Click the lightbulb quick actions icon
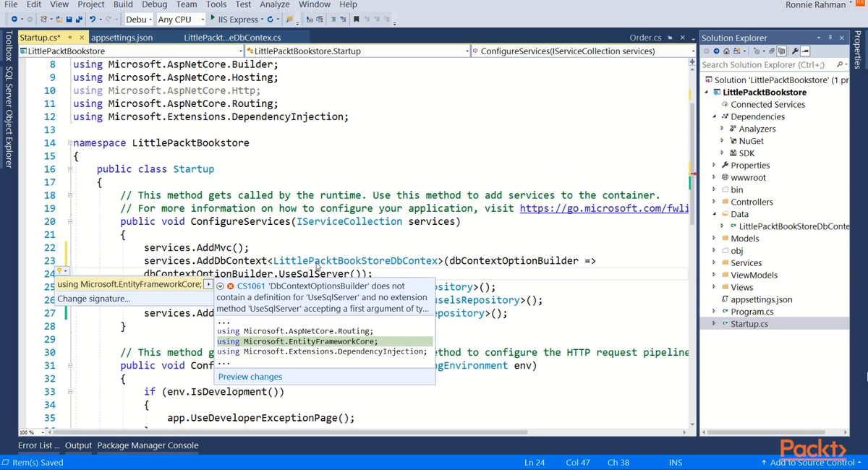This screenshot has width=868, height=470. pyautogui.click(x=59, y=271)
